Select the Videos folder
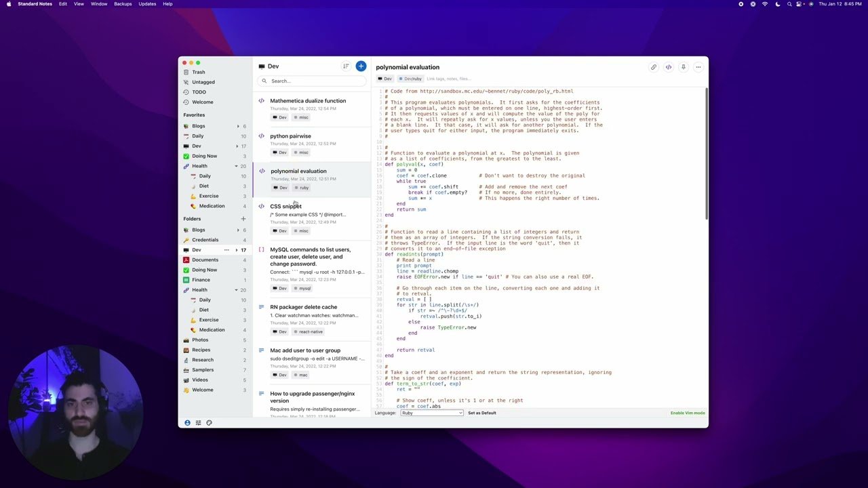This screenshot has height=488, width=868. pos(215,380)
